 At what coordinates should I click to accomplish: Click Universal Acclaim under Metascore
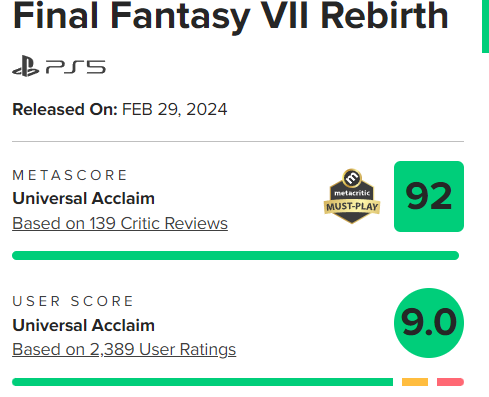(84, 199)
